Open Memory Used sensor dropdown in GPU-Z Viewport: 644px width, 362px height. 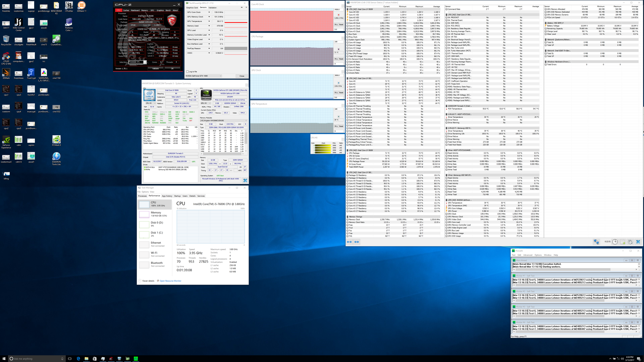(x=209, y=26)
